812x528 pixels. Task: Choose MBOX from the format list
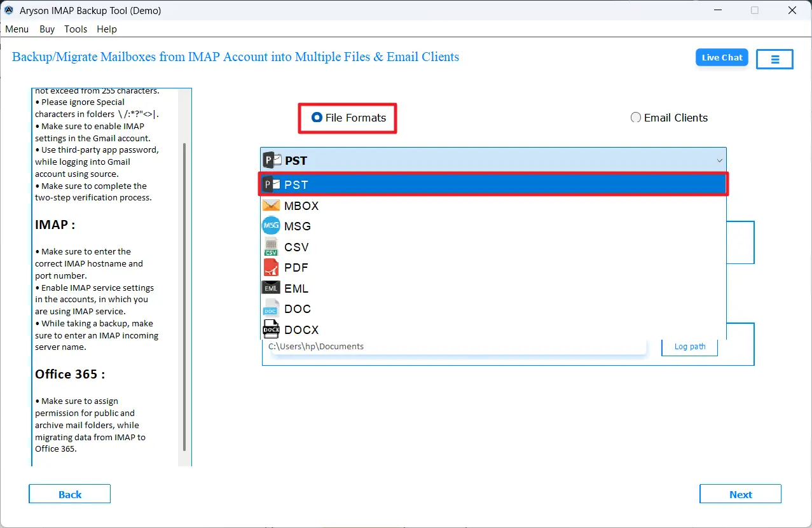coord(493,205)
